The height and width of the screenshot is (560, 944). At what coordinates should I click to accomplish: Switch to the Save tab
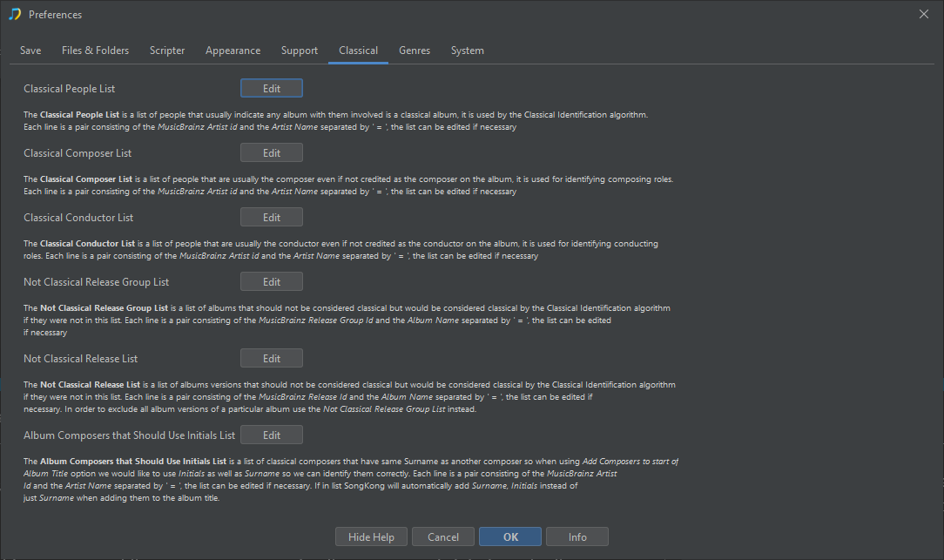pos(30,51)
